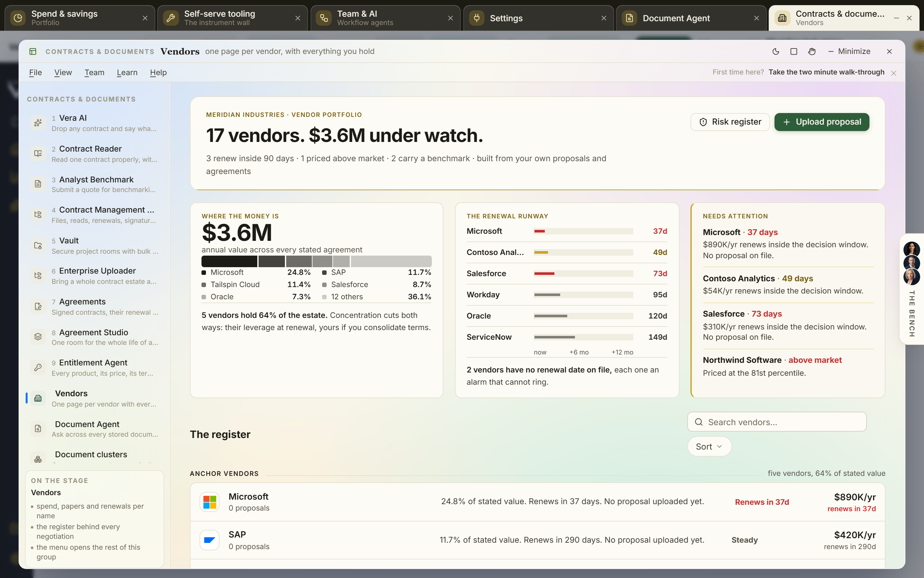Image resolution: width=924 pixels, height=578 pixels.
Task: Click Microsoft's red renewal runway bar
Action: 539,231
